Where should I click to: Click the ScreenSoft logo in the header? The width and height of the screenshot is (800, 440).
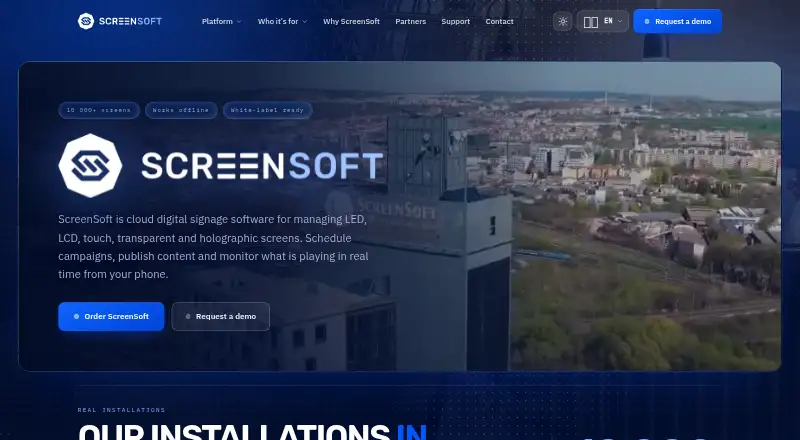120,21
